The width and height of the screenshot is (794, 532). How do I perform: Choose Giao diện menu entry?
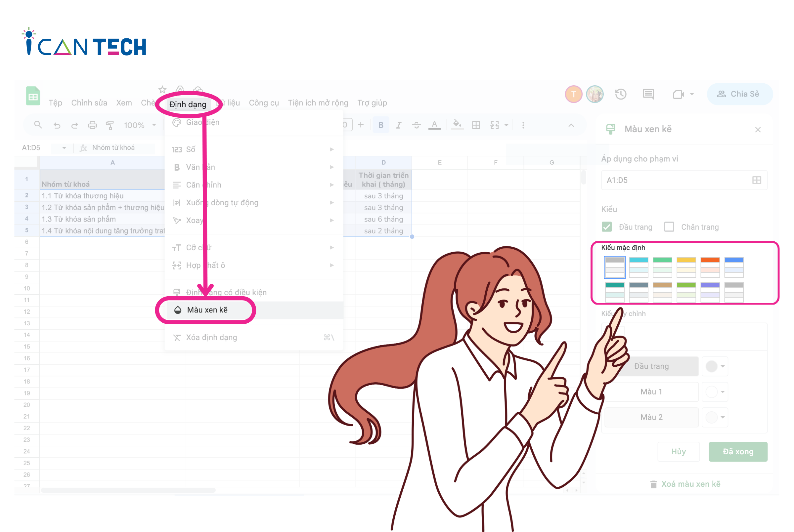[x=254, y=122]
